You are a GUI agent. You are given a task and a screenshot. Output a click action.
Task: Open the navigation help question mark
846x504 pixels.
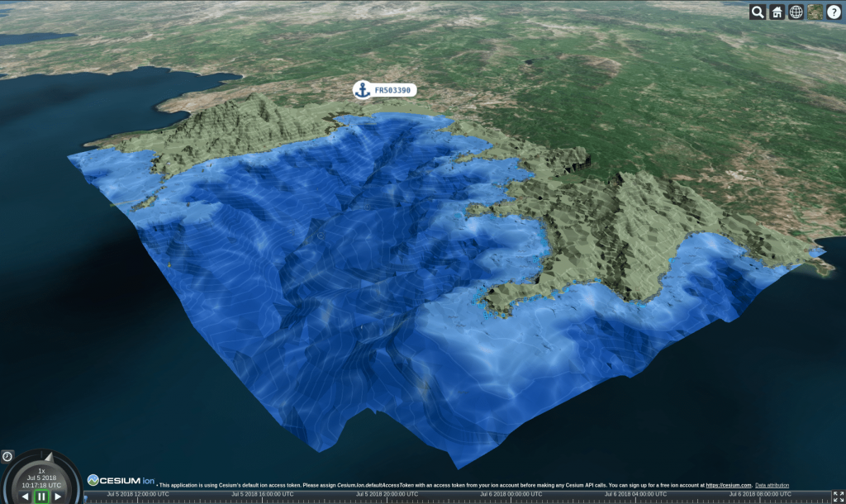click(x=834, y=12)
